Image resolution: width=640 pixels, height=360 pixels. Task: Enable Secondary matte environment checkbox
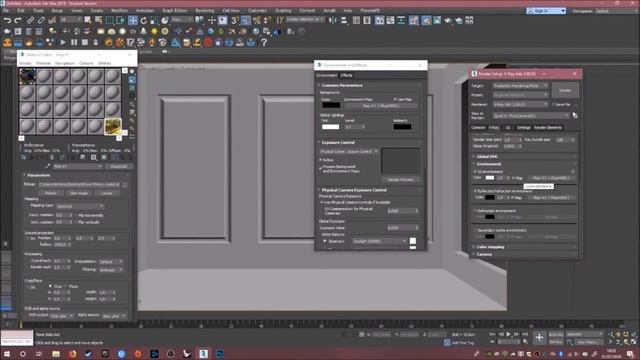[x=476, y=230]
